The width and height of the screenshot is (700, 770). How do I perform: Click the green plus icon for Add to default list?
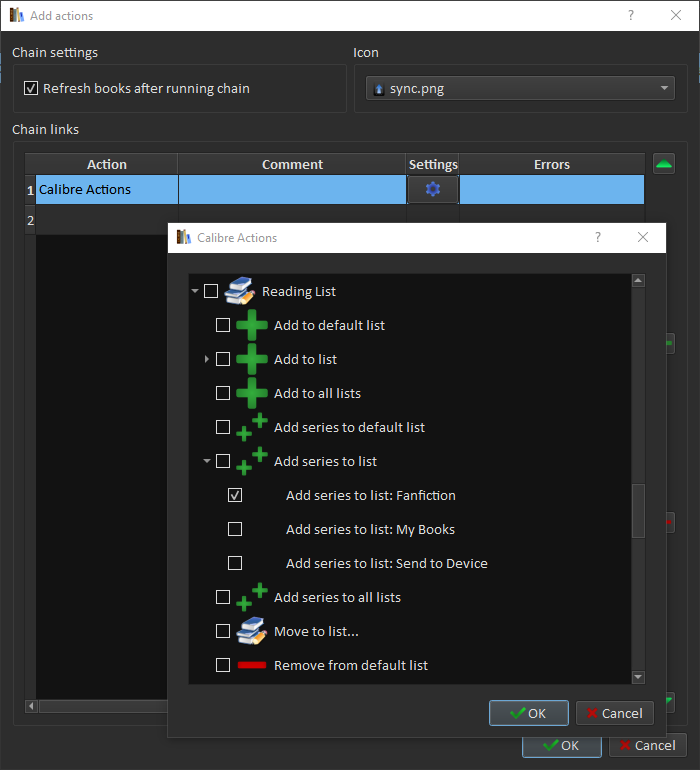coord(252,325)
